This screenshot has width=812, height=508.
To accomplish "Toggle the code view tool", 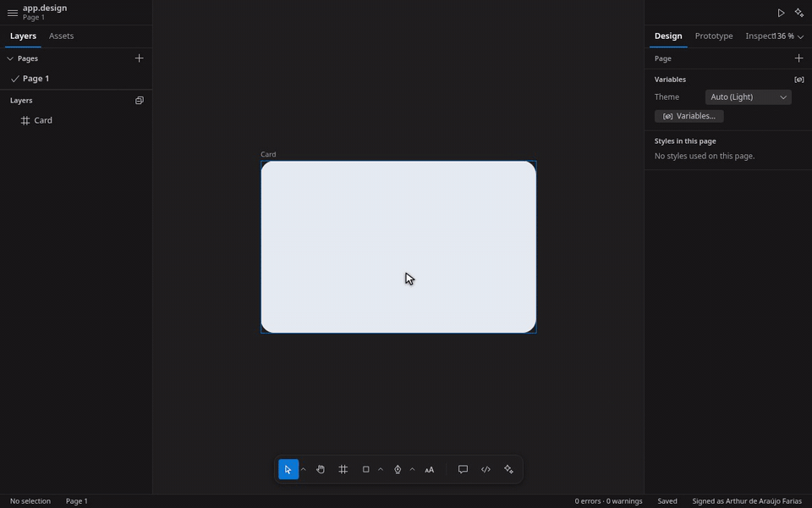I will point(486,470).
